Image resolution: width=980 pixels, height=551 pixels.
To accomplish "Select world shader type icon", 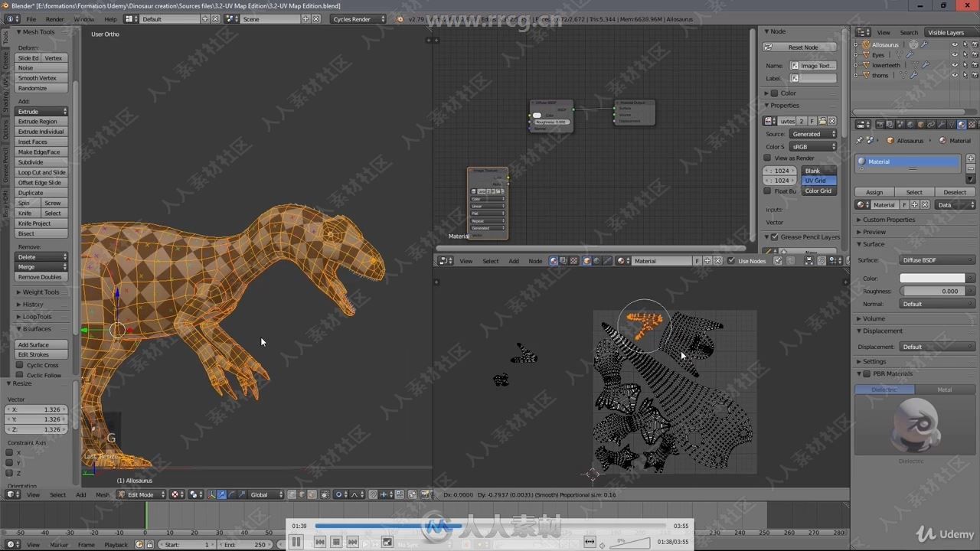I will coord(596,261).
